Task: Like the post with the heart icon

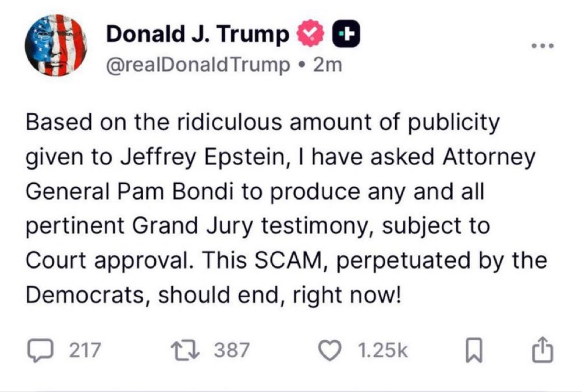Action: (331, 351)
